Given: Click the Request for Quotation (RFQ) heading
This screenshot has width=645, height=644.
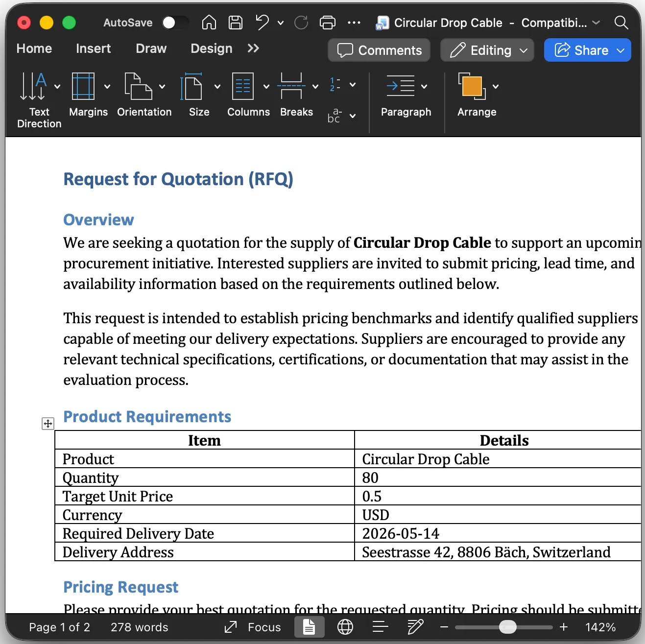Looking at the screenshot, I should [x=178, y=179].
